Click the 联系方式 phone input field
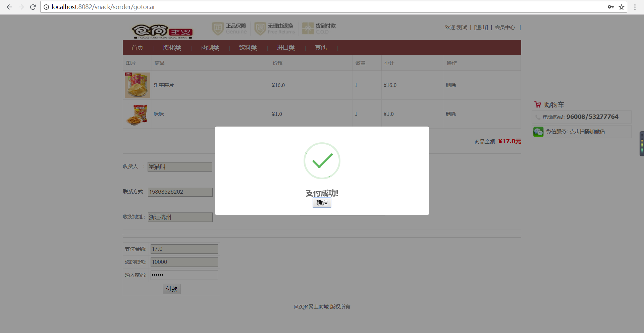 (x=180, y=192)
